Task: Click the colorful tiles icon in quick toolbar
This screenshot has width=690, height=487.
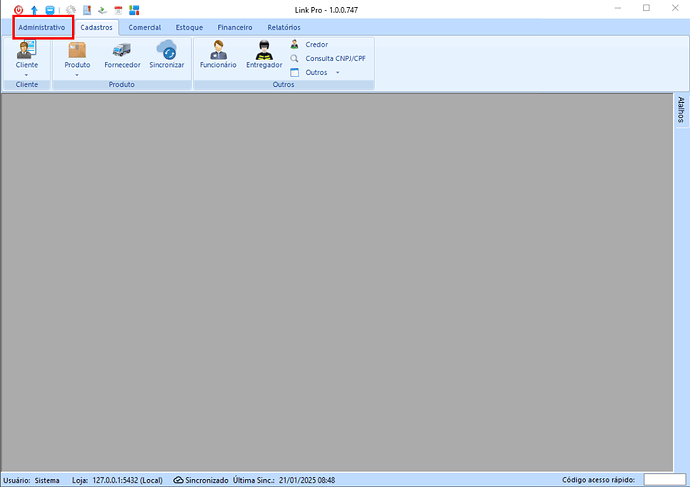Action: 134,9
